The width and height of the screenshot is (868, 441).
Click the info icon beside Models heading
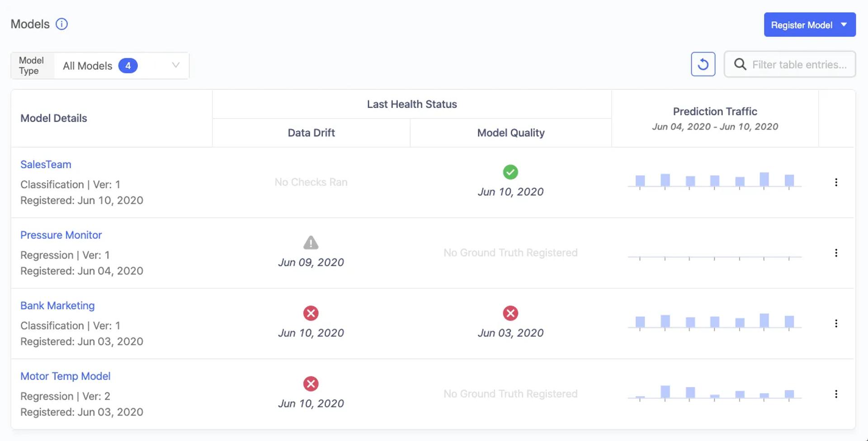61,24
